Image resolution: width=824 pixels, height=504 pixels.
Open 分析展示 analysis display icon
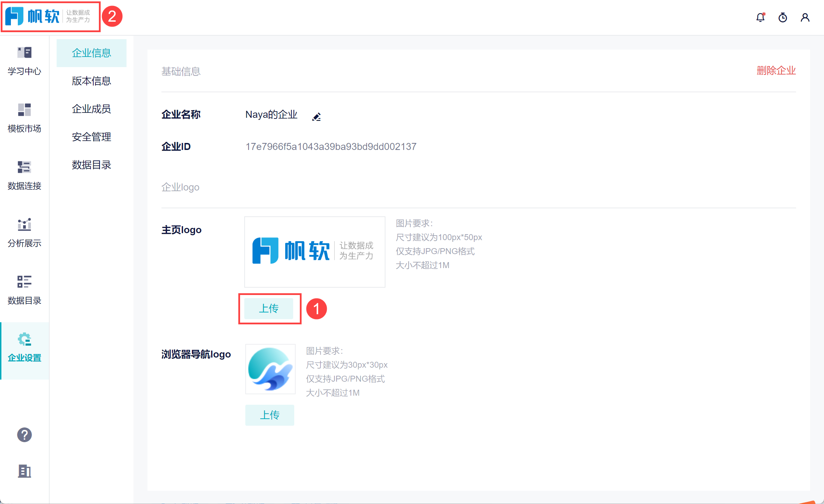[x=24, y=224]
